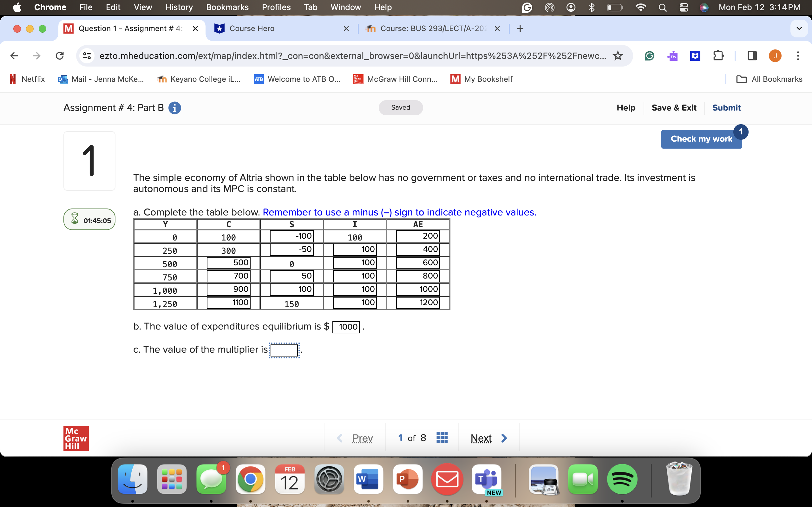Click the McGraw Hill logo at bottom left
The image size is (812, 507).
(x=76, y=438)
